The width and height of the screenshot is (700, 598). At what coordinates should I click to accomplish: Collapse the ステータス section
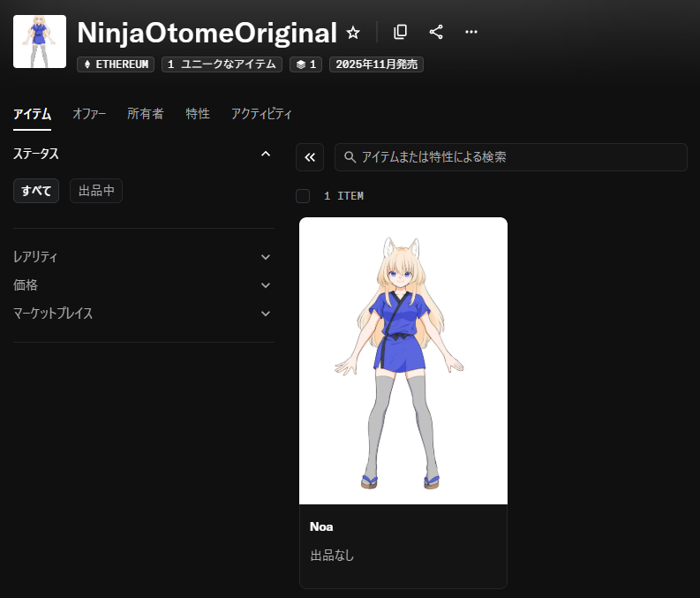[x=266, y=154]
